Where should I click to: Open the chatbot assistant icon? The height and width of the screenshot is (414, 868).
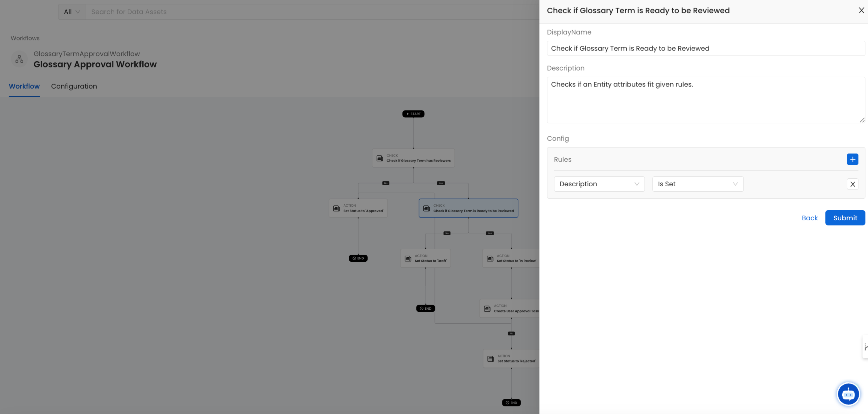coord(848,394)
